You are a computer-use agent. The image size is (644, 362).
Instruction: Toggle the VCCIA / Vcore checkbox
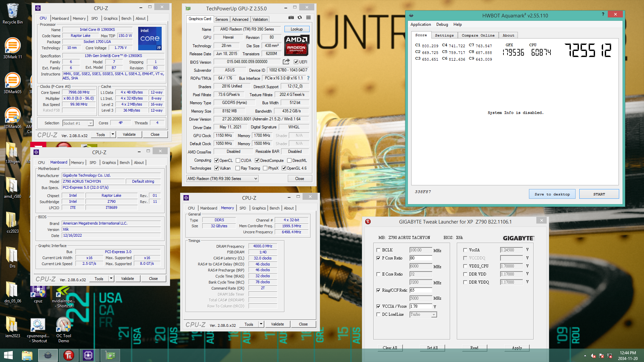pos(378,306)
